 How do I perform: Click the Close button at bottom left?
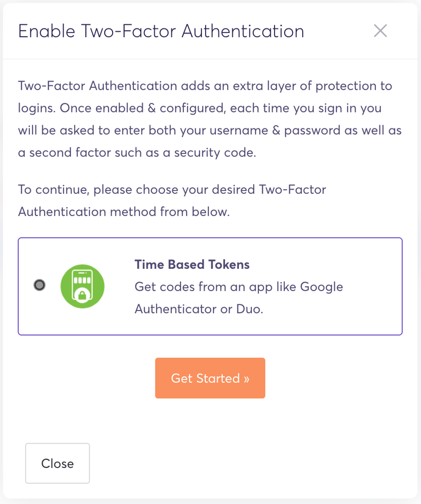(57, 463)
